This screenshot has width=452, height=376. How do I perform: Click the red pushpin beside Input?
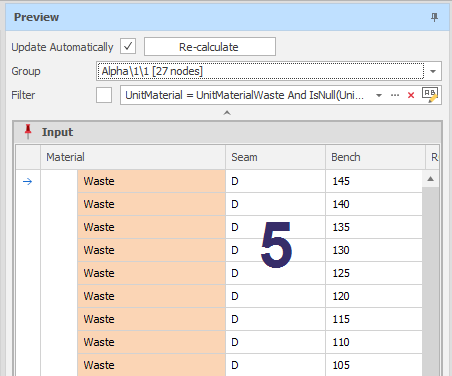pyautogui.click(x=28, y=132)
